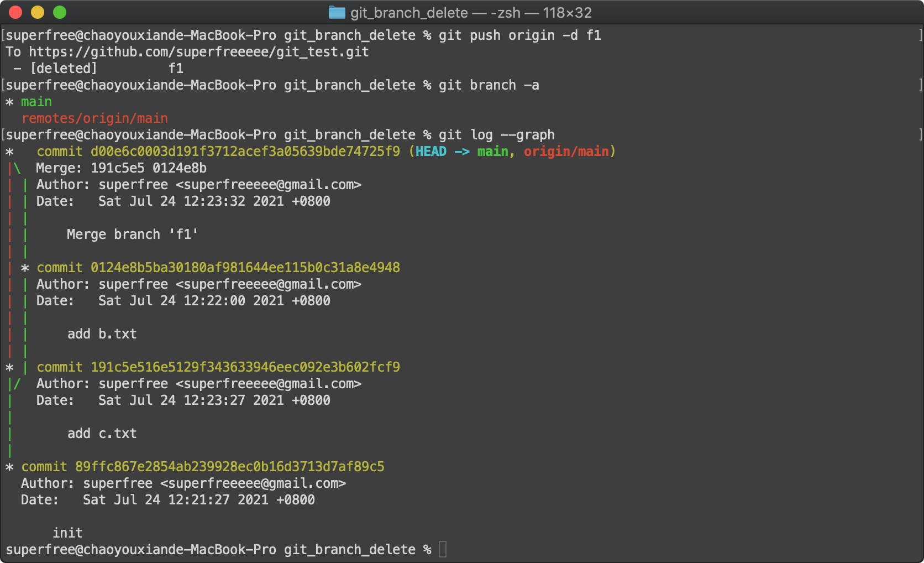Click the command 'git log --graph'
The height and width of the screenshot is (563, 924).
497,135
